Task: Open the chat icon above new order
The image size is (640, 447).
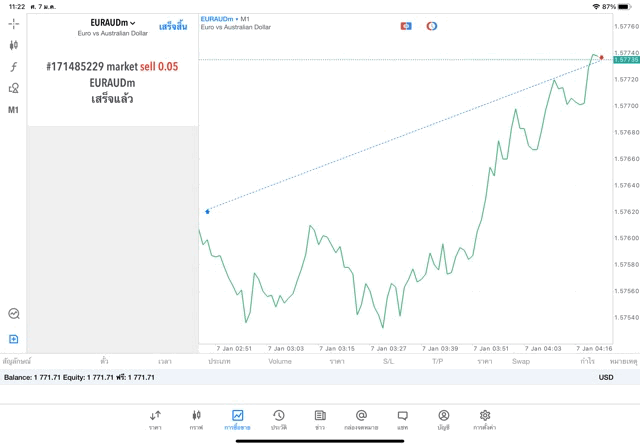Action: pyautogui.click(x=14, y=313)
